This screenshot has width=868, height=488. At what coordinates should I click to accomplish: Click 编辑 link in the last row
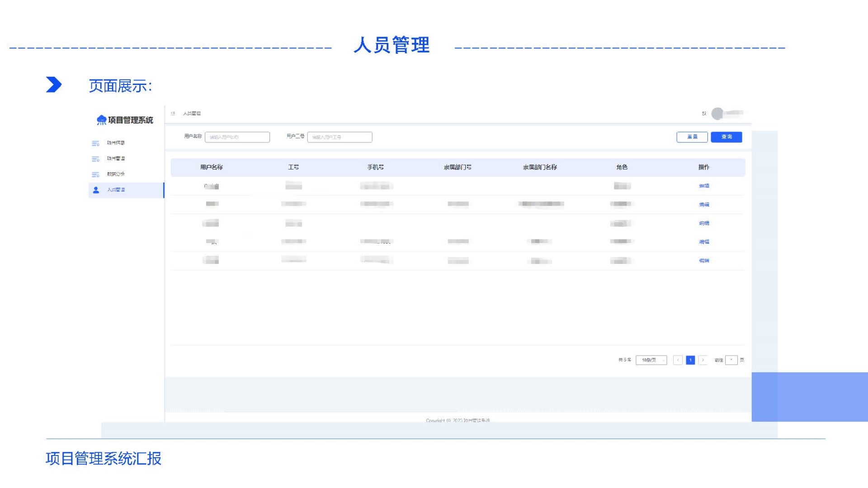point(704,261)
